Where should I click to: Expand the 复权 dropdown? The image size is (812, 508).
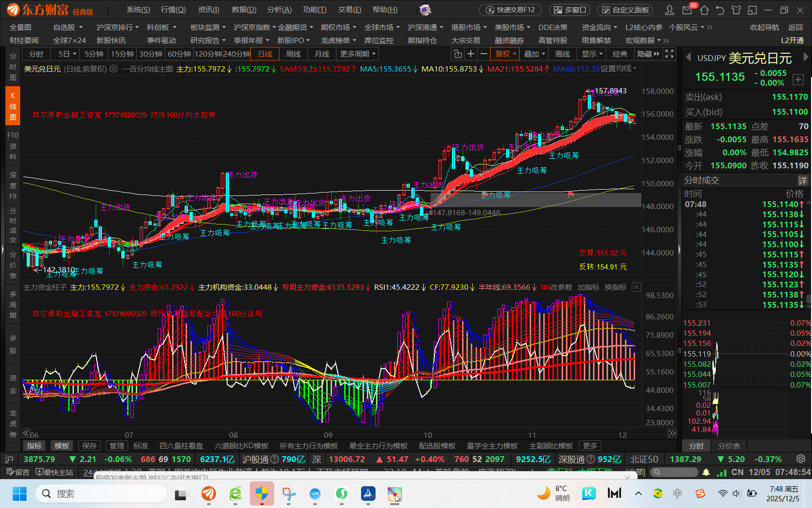(x=506, y=54)
